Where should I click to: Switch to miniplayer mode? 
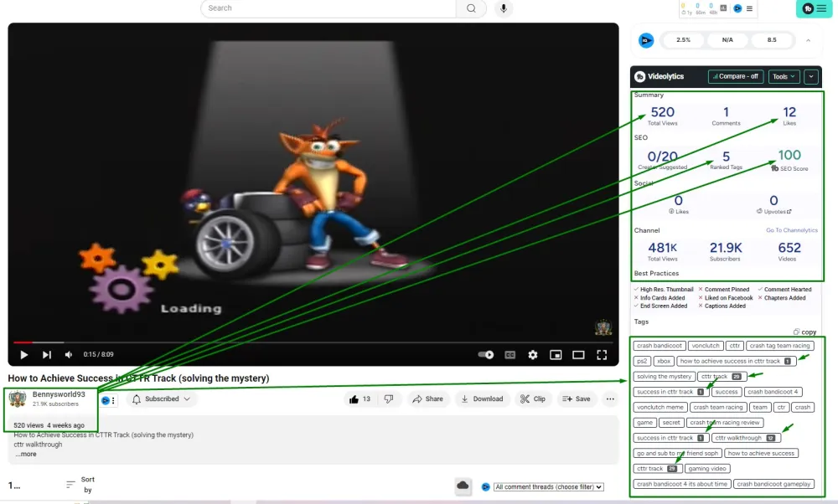click(x=556, y=354)
